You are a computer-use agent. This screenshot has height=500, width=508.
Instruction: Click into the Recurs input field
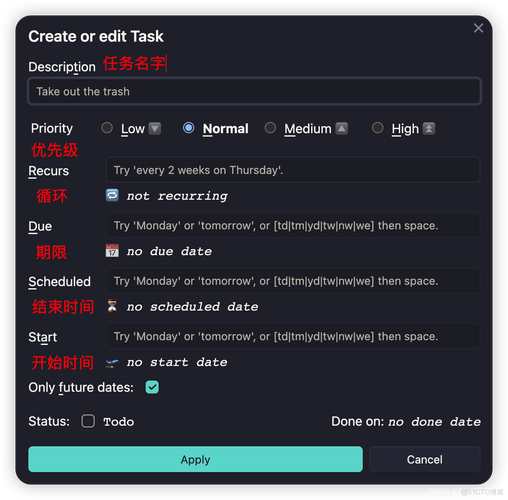coord(293,170)
